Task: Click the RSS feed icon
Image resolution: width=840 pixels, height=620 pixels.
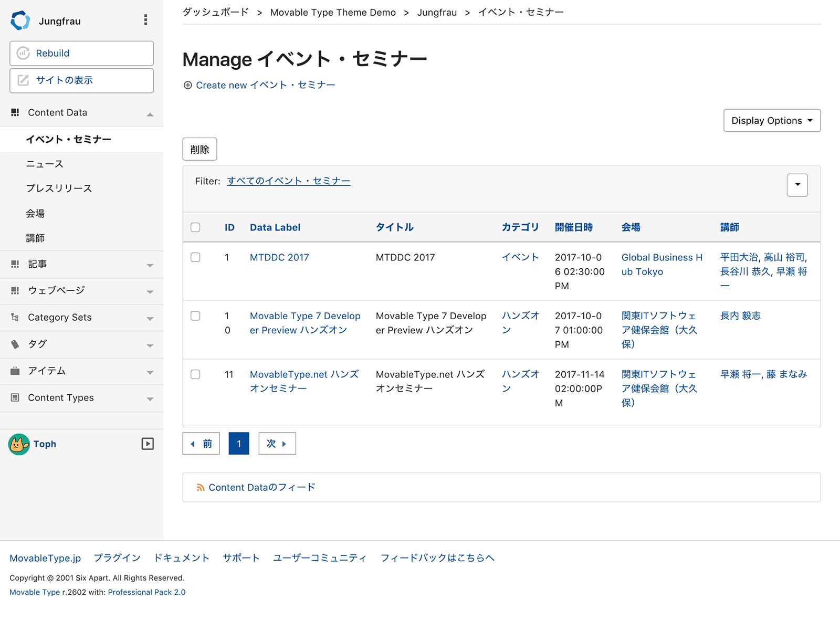Action: [x=201, y=488]
